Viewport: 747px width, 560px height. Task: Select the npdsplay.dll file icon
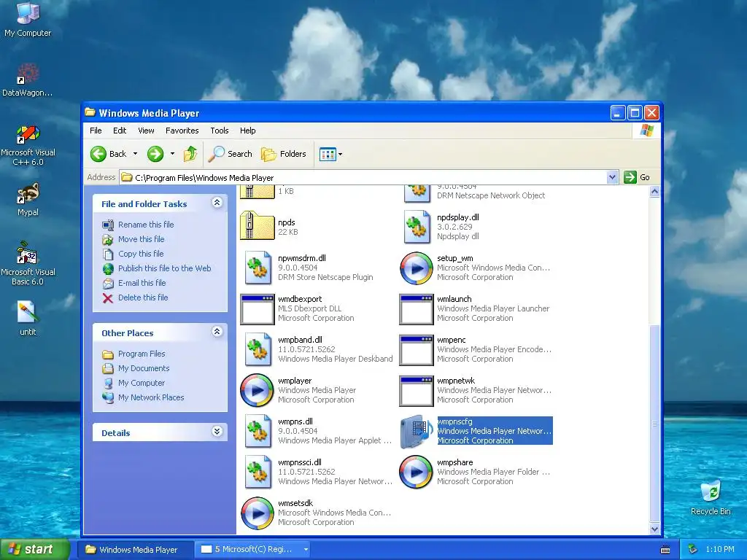click(417, 227)
